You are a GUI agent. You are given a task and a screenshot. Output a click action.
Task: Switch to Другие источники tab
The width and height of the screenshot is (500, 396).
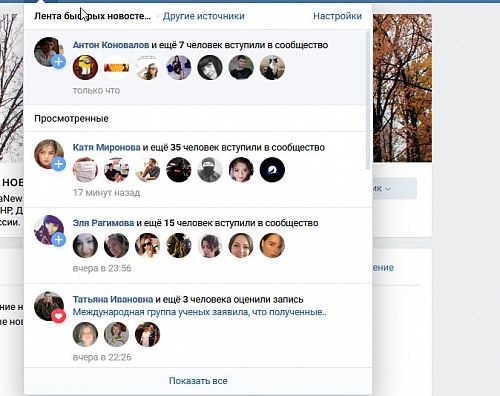tap(204, 16)
